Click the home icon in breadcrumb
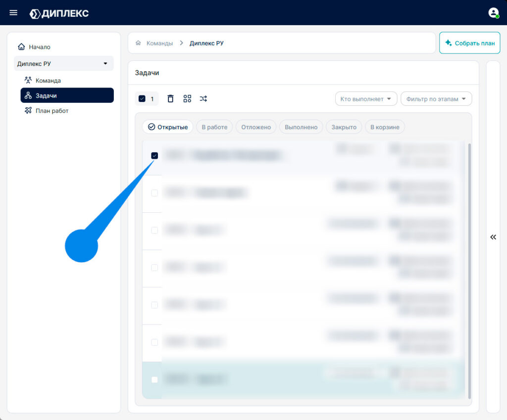The height and width of the screenshot is (420, 507). [138, 43]
